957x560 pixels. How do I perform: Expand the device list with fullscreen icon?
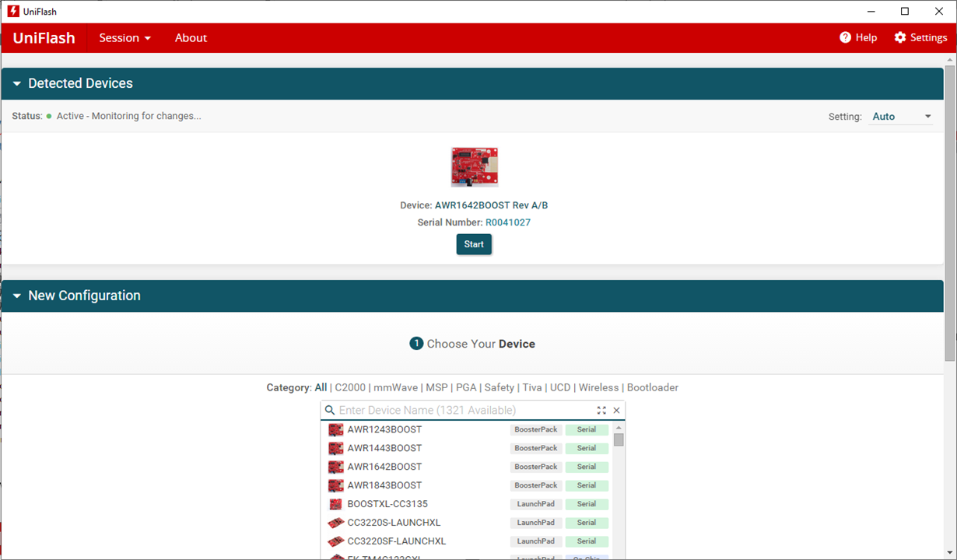[x=601, y=410]
